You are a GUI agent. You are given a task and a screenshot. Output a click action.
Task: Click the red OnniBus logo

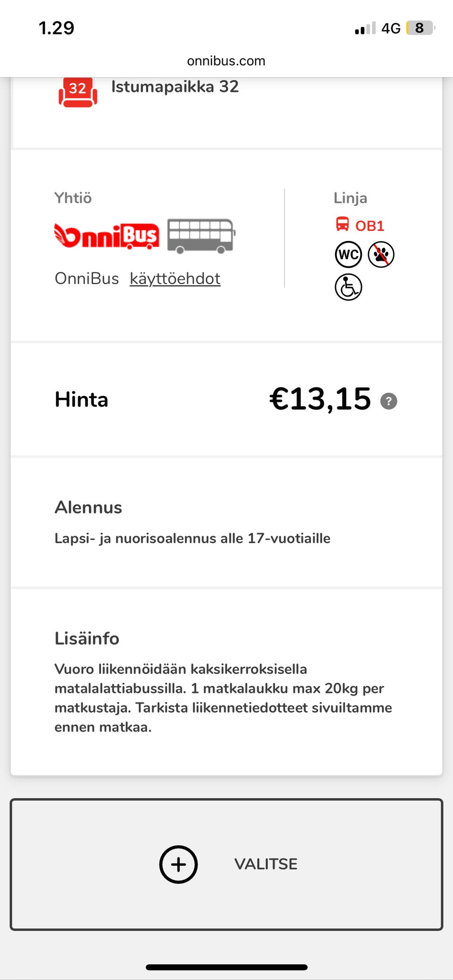click(107, 235)
